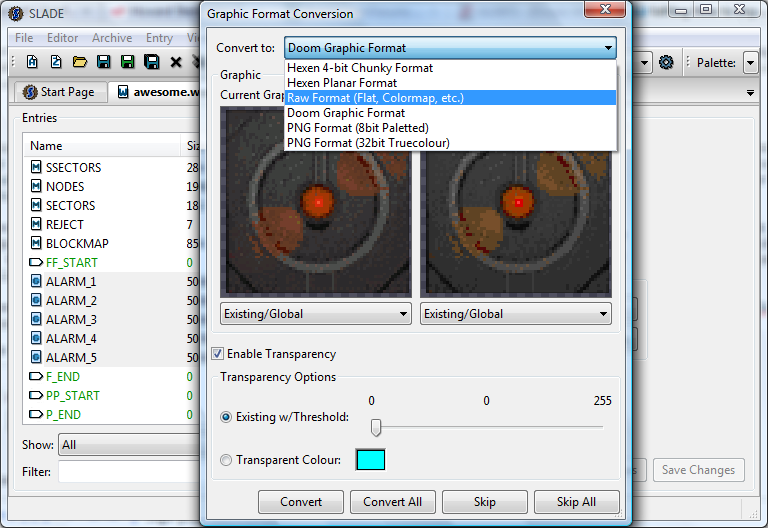Open settings via the gear icon
This screenshot has width=768, height=528.
(x=666, y=62)
